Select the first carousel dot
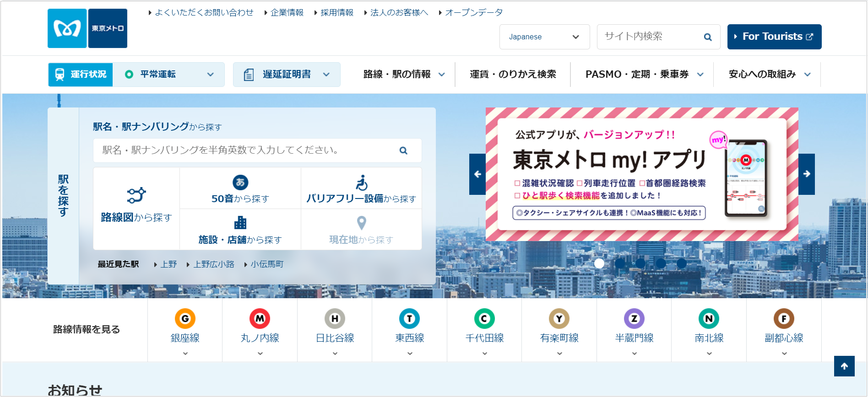 click(x=599, y=263)
